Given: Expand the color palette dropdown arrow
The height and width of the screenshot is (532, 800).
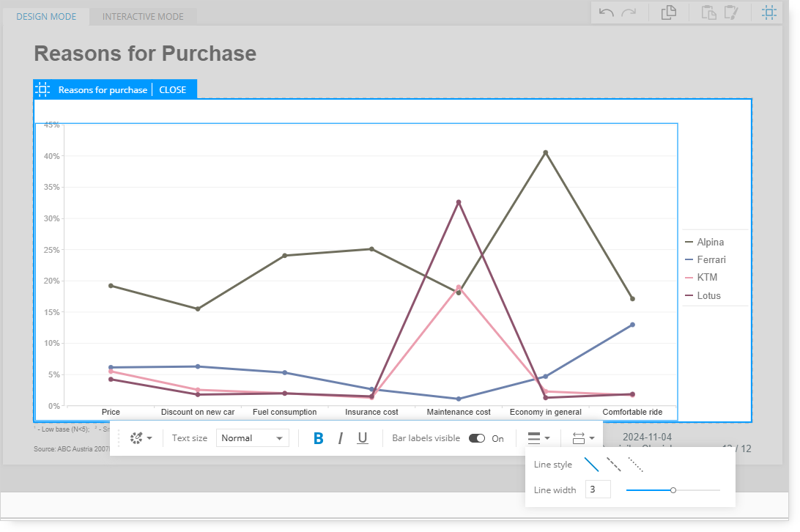Looking at the screenshot, I should tap(149, 438).
